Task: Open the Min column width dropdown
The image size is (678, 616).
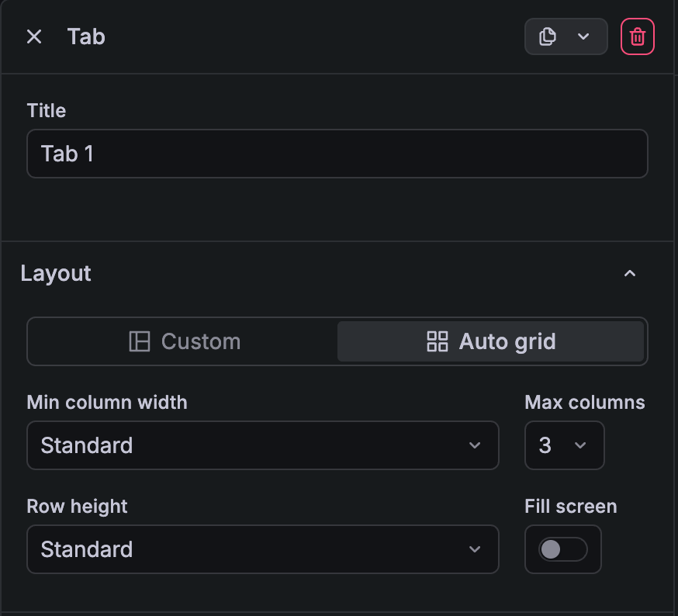Action: pos(262,445)
